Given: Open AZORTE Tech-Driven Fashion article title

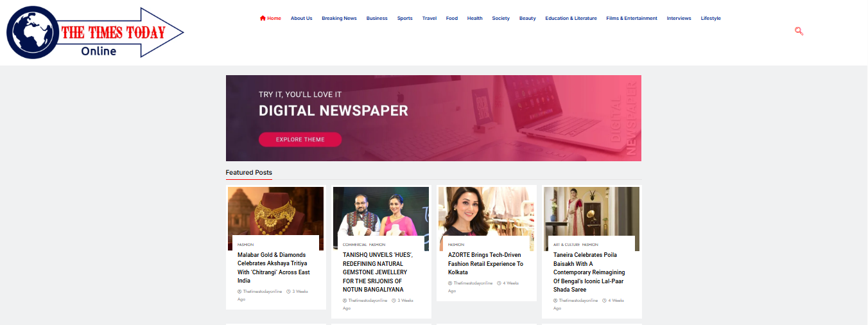Looking at the screenshot, I should (x=485, y=263).
